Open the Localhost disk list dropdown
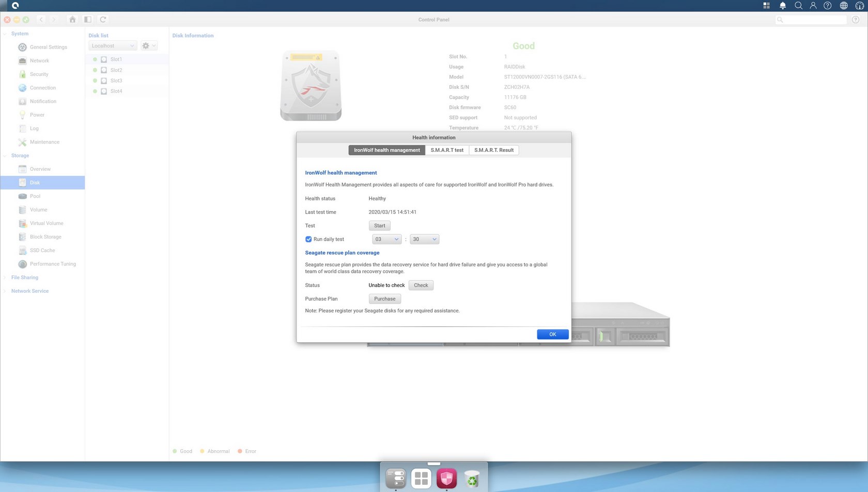 113,46
